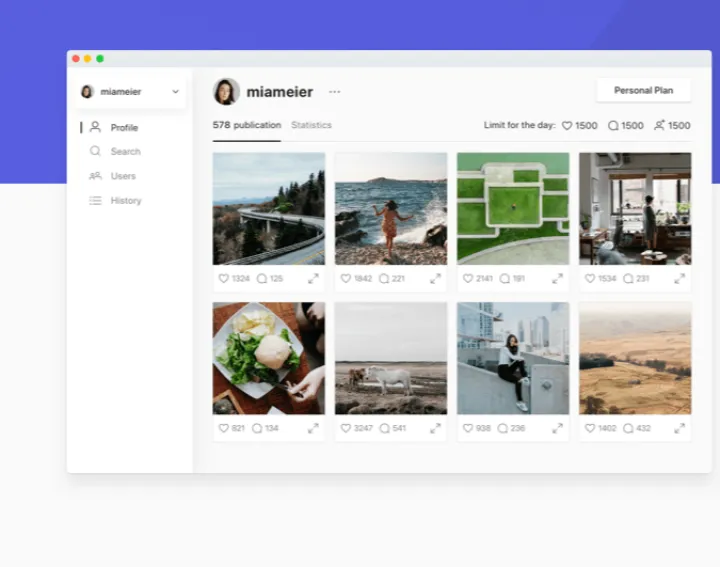720x567 pixels.
Task: Expand the aerial green field photo
Action: pos(557,279)
